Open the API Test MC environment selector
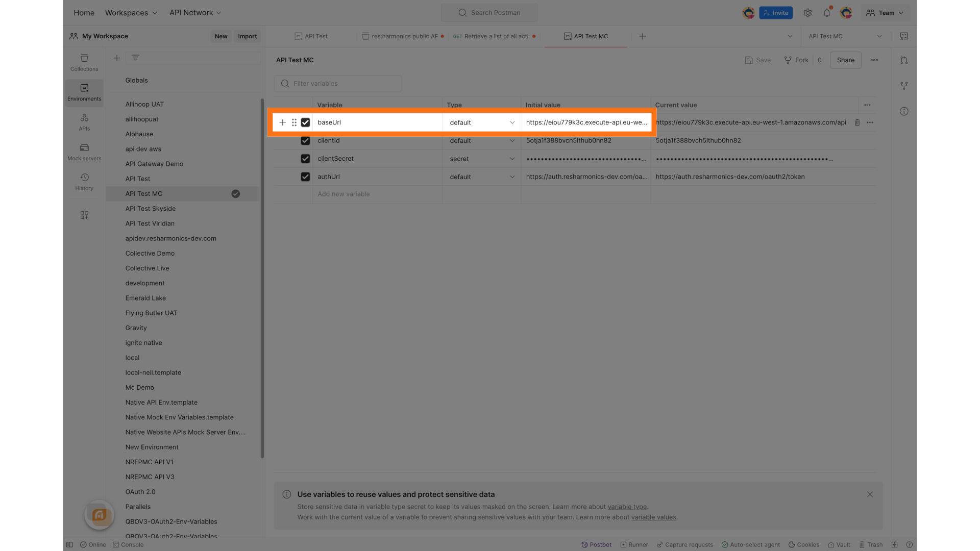Screen dimensions: 980x551 [845, 36]
